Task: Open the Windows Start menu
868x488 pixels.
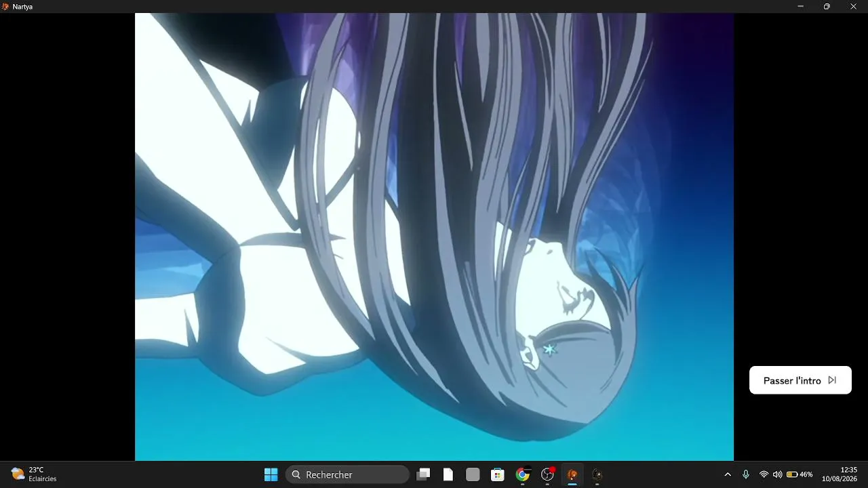Action: click(271, 474)
